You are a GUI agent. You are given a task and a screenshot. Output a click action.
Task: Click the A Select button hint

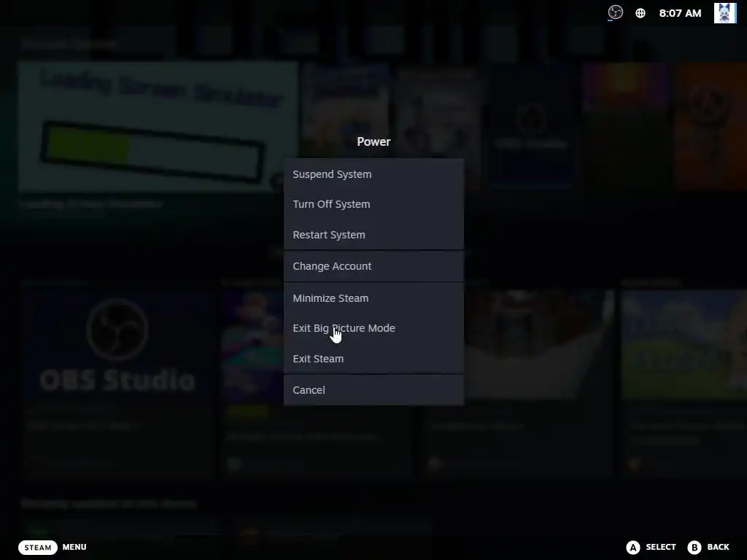point(651,547)
